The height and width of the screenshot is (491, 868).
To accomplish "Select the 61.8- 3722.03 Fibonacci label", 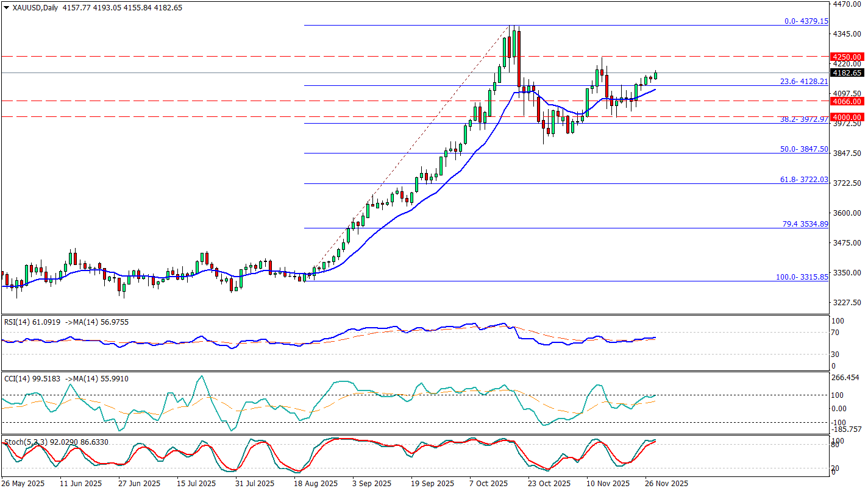I will (x=804, y=180).
